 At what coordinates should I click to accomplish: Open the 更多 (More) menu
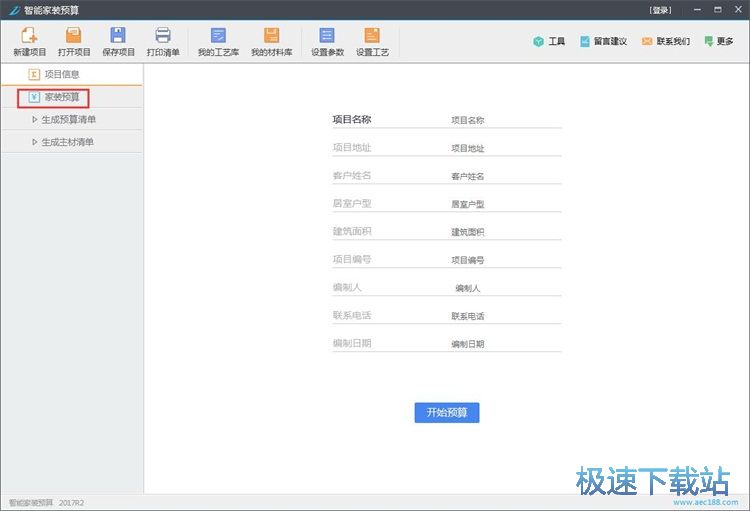pos(718,42)
